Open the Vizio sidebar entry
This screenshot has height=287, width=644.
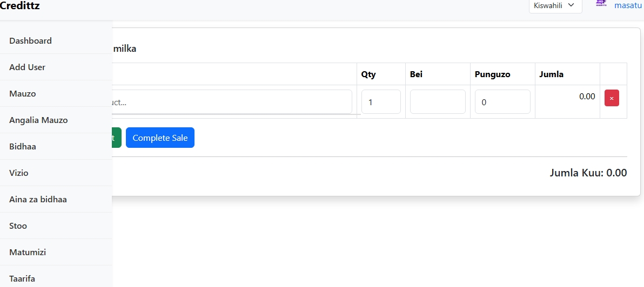19,173
